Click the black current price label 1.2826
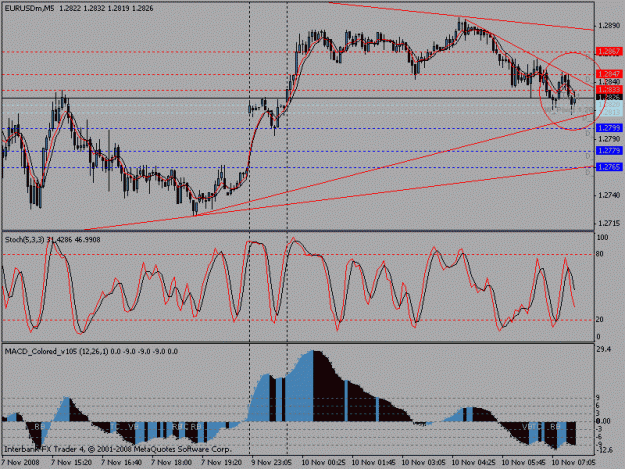 pos(609,97)
